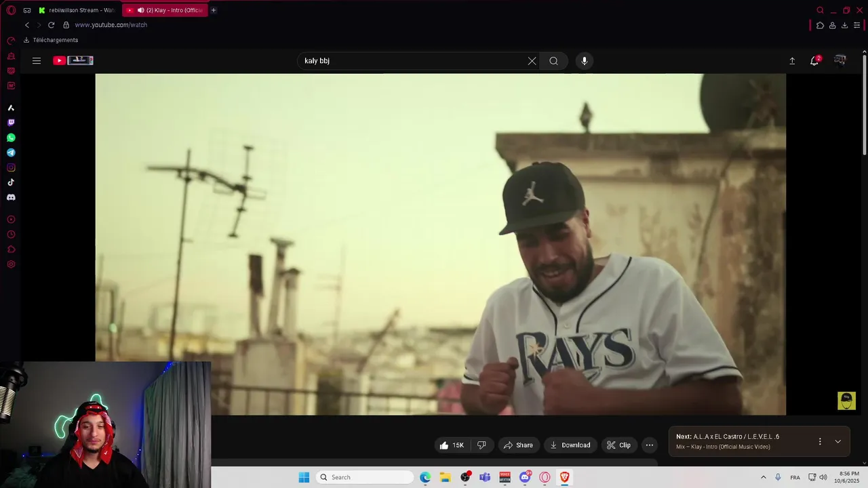Like the video with 15K likes
The height and width of the screenshot is (488, 868).
[x=452, y=445]
